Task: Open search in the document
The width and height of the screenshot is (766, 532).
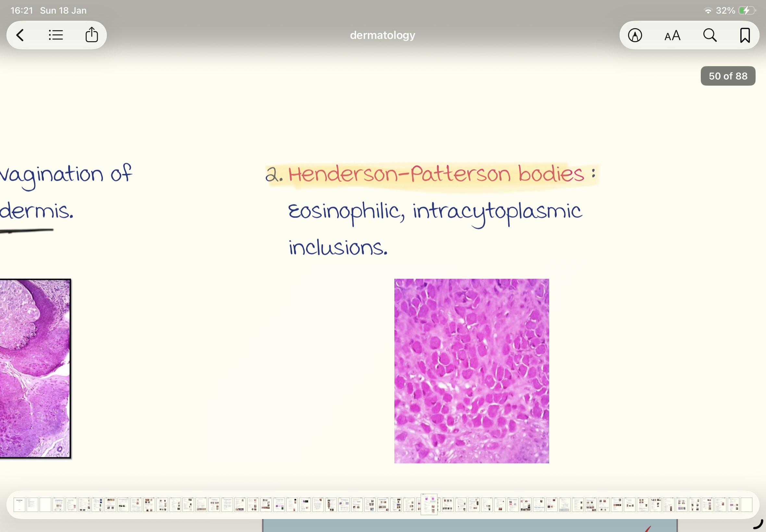Action: 709,35
